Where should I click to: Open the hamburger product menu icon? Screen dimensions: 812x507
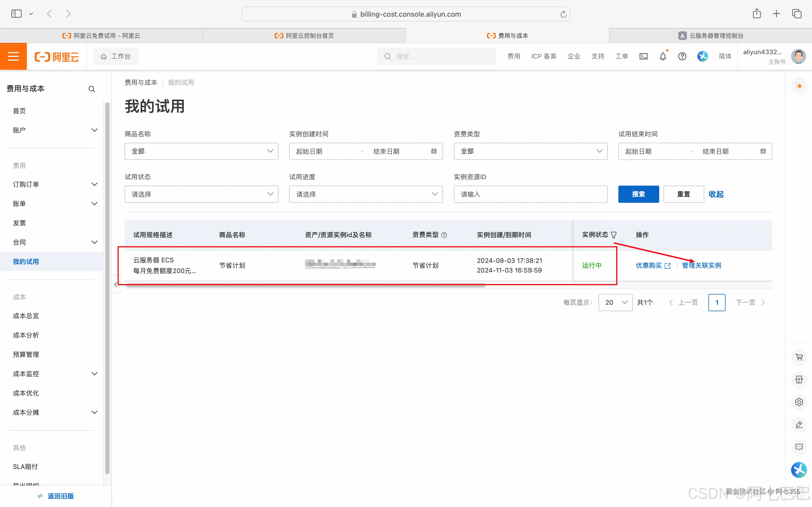coord(13,56)
